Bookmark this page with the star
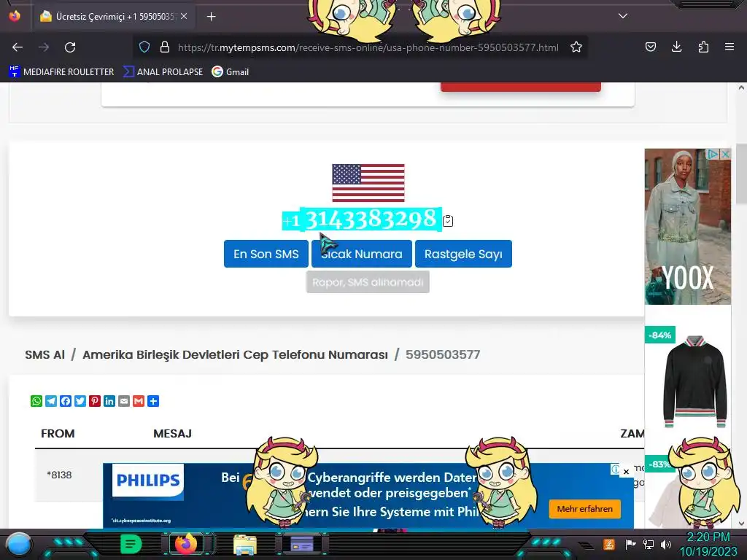Image resolution: width=747 pixels, height=560 pixels. pyautogui.click(x=576, y=47)
